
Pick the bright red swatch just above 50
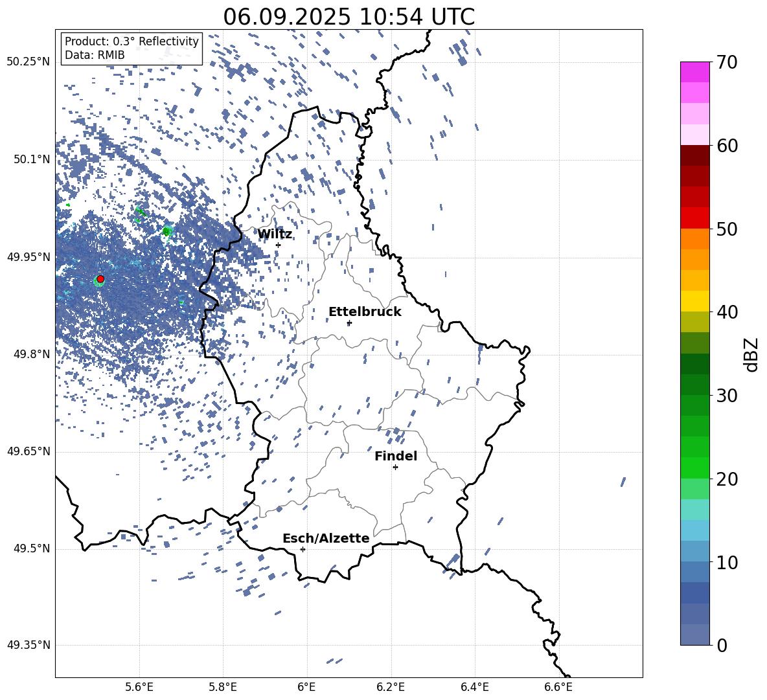(x=694, y=218)
